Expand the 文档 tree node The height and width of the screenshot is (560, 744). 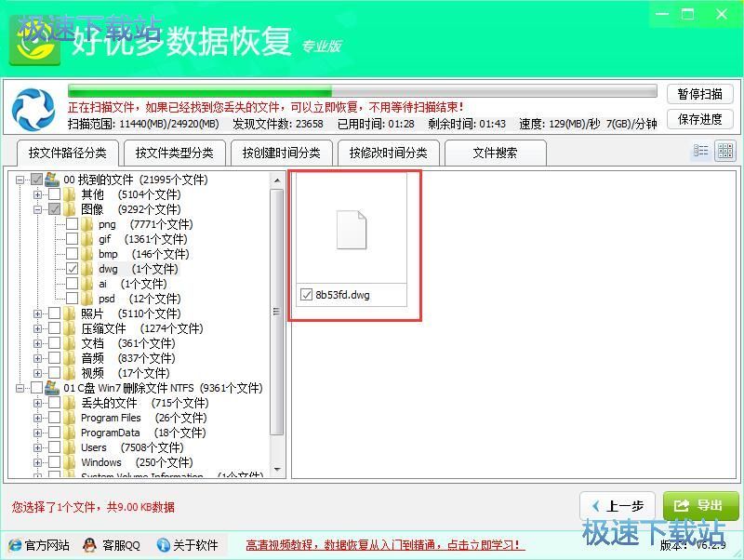[37, 343]
